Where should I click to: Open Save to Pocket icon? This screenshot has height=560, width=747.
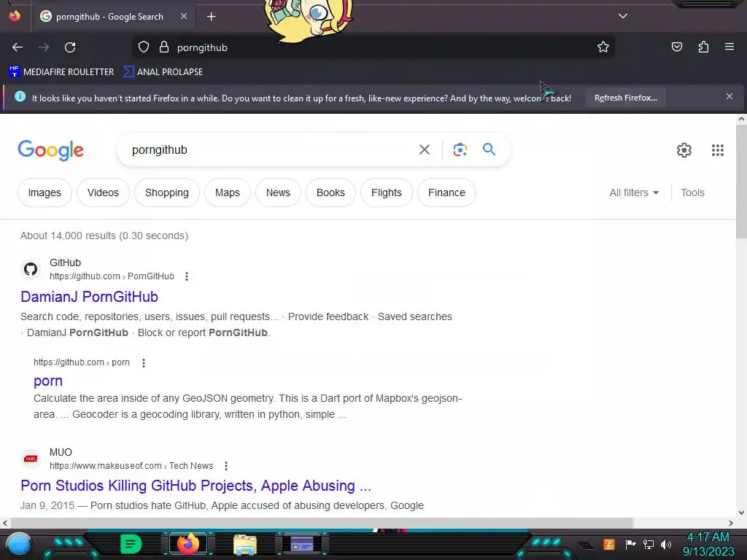(677, 47)
